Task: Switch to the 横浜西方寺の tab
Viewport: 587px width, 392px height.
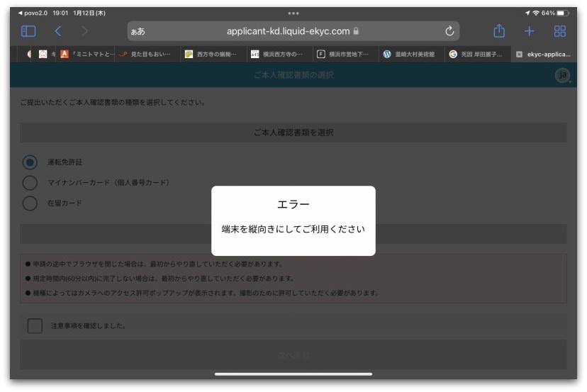Action: coord(279,55)
